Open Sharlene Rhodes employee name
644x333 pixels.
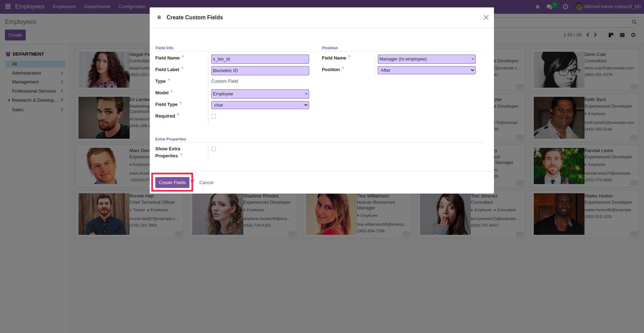tap(261, 196)
